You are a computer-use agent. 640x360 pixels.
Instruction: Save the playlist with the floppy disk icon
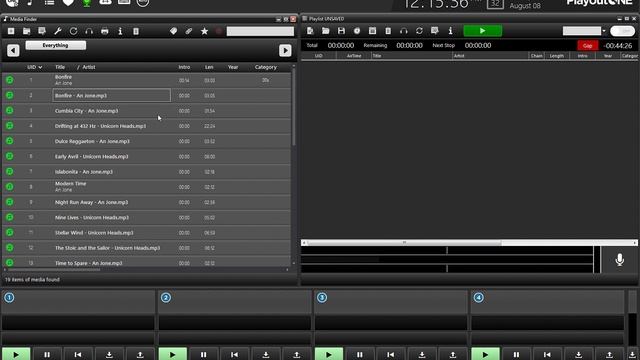tap(341, 31)
